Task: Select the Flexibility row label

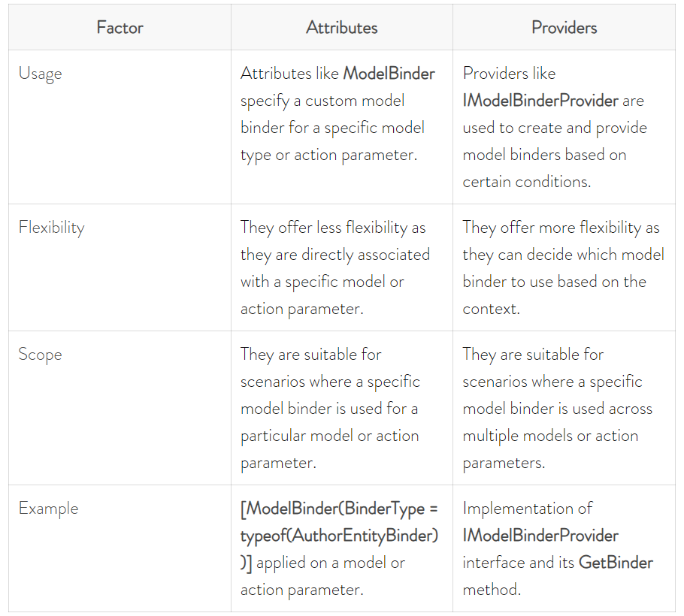Action: click(x=51, y=228)
